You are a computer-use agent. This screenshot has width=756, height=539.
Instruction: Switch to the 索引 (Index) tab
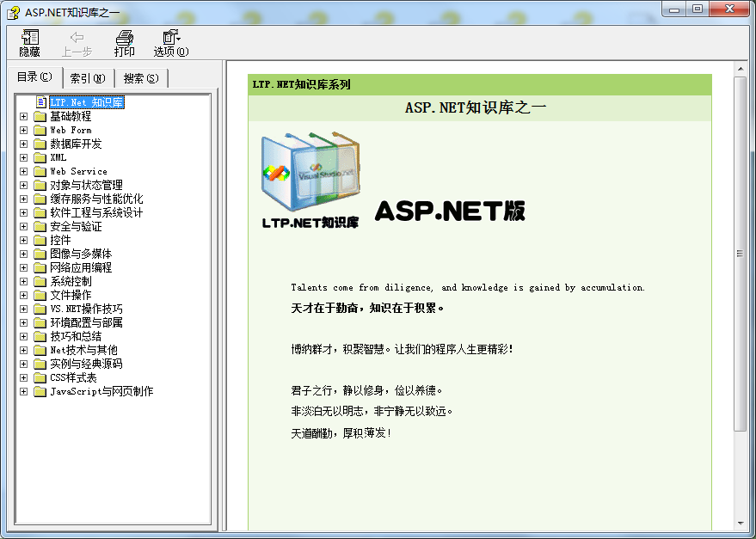[87, 78]
